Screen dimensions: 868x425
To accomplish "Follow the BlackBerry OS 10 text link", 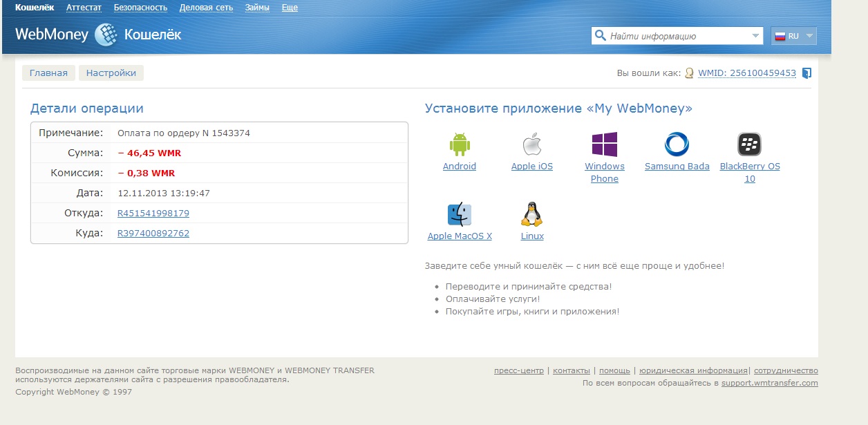I will (x=750, y=172).
